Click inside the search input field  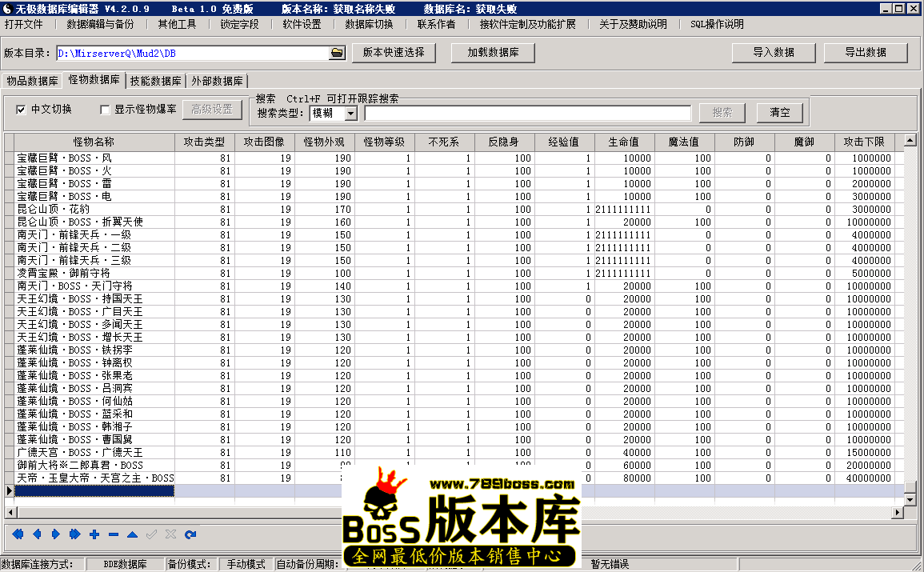[528, 112]
